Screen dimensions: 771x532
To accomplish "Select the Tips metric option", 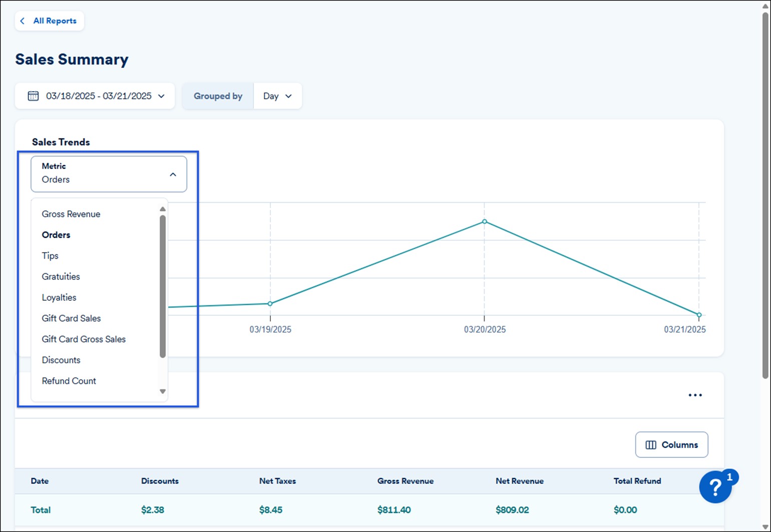I will 50,256.
